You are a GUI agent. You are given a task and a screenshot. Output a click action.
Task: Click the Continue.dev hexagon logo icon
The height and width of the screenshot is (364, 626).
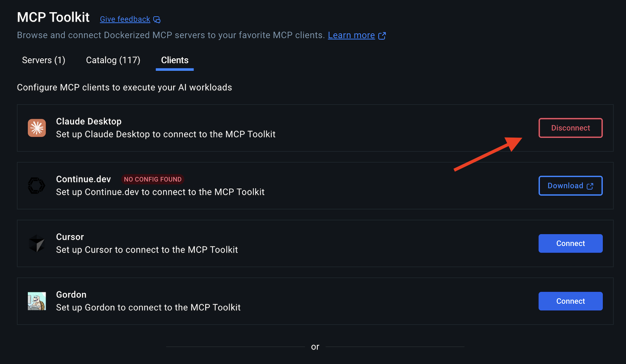36,185
